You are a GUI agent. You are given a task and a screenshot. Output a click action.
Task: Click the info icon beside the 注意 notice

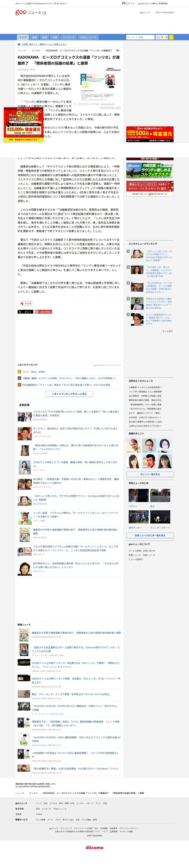tap(19, 44)
